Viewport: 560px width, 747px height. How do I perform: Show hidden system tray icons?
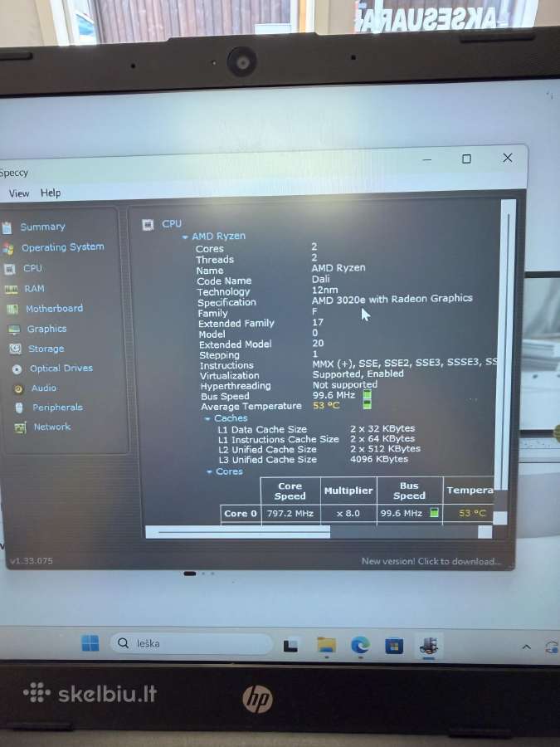tap(526, 647)
